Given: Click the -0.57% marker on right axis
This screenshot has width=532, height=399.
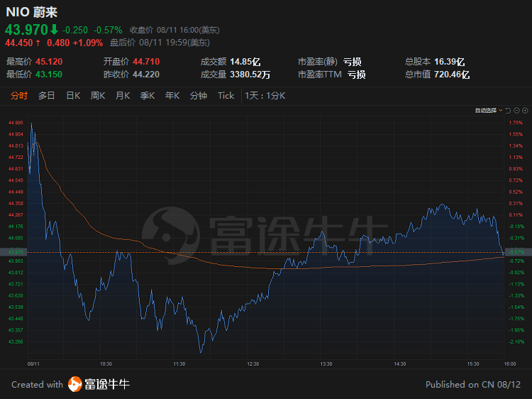Looking at the screenshot, I should 517,252.
